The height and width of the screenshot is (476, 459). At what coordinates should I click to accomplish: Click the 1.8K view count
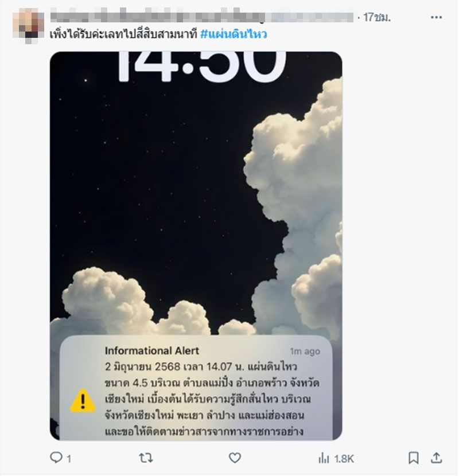pyautogui.click(x=344, y=459)
